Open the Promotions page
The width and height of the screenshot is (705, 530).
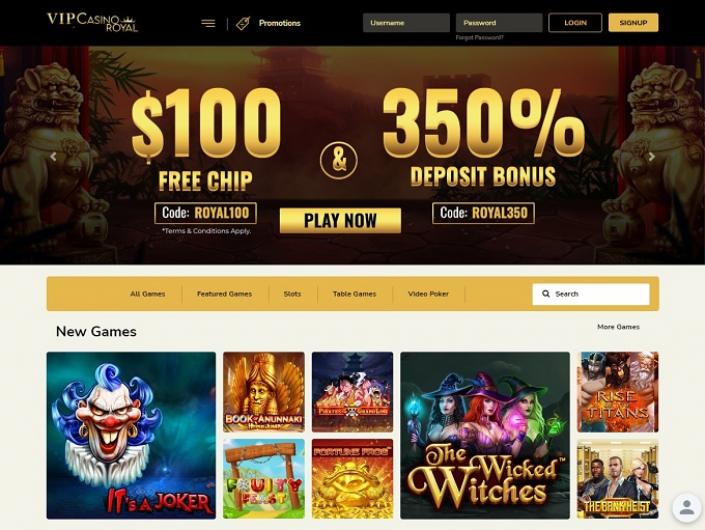click(x=279, y=23)
